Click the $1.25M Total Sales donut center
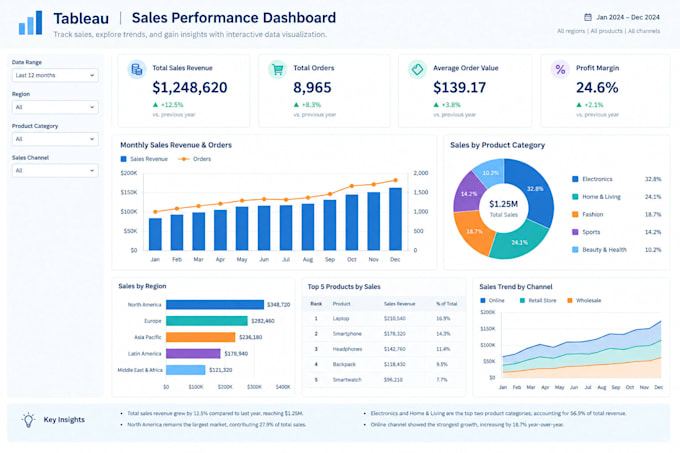The width and height of the screenshot is (680, 453). [503, 208]
